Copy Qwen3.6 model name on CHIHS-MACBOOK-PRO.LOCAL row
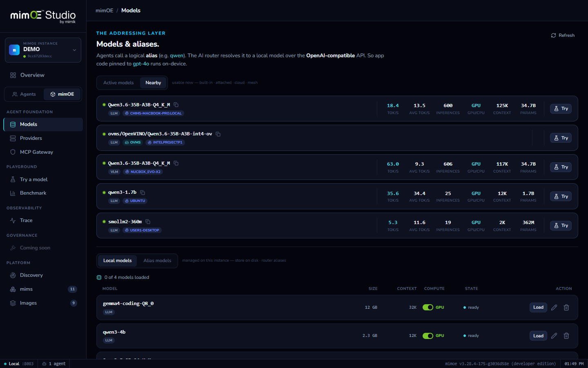The height and width of the screenshot is (368, 588). tap(176, 105)
